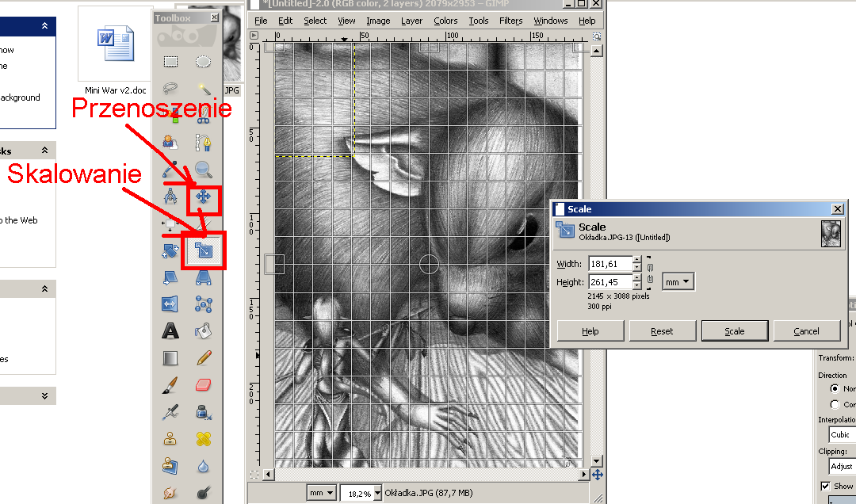Viewport: 856px width, 504px height.
Task: Open the Filters menu
Action: 510,21
